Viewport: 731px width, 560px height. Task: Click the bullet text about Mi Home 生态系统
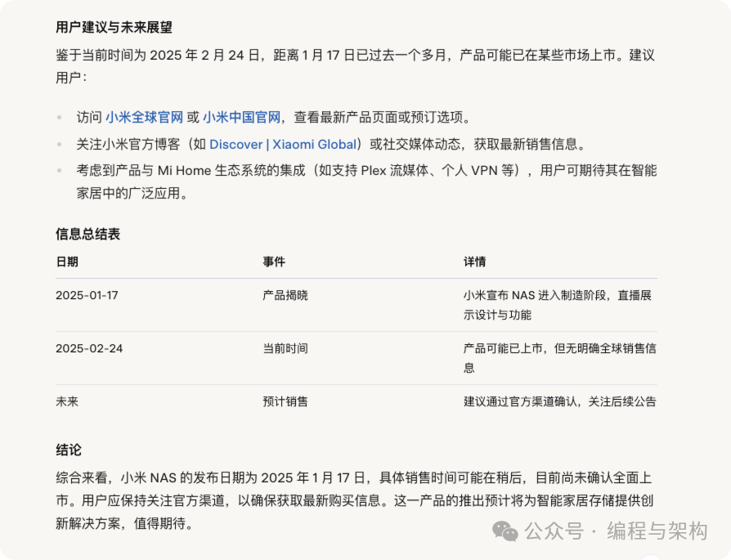coord(366,181)
